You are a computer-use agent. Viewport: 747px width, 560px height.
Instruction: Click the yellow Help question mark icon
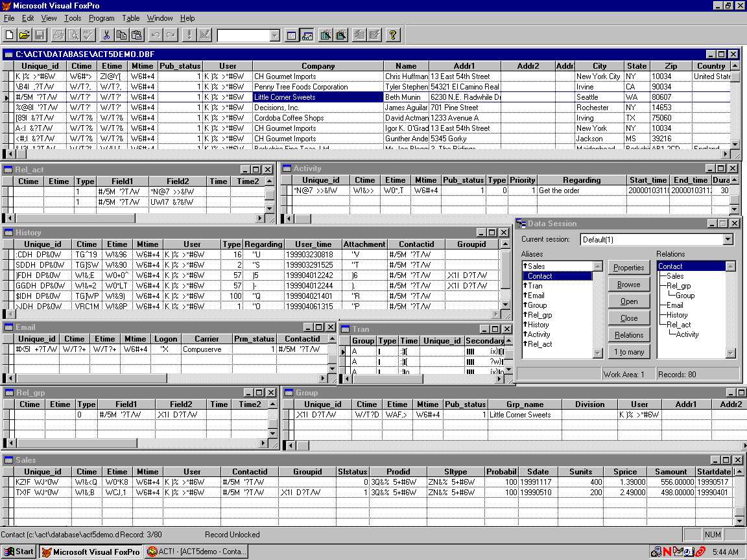click(x=393, y=35)
